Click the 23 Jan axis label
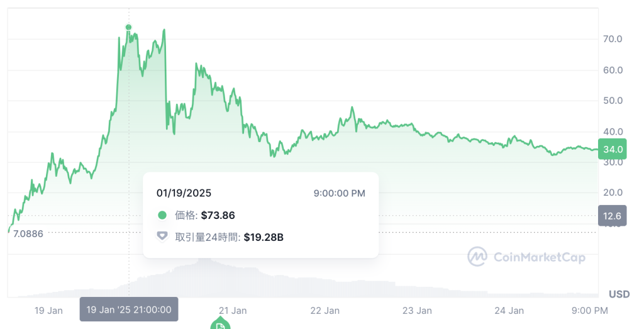This screenshot has height=329, width=644. (418, 310)
